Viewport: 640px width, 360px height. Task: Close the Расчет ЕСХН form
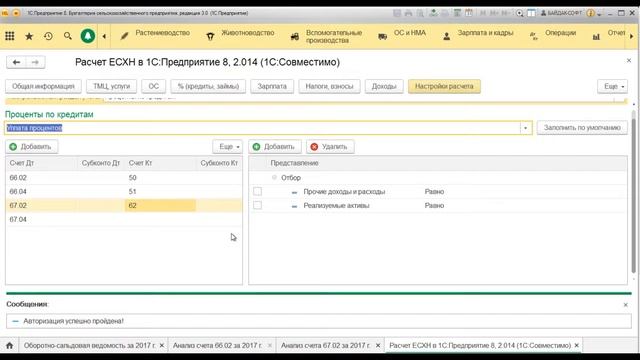tap(629, 60)
